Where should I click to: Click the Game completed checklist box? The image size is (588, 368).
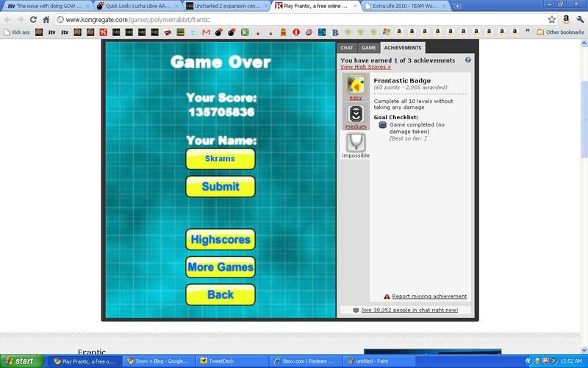382,125
